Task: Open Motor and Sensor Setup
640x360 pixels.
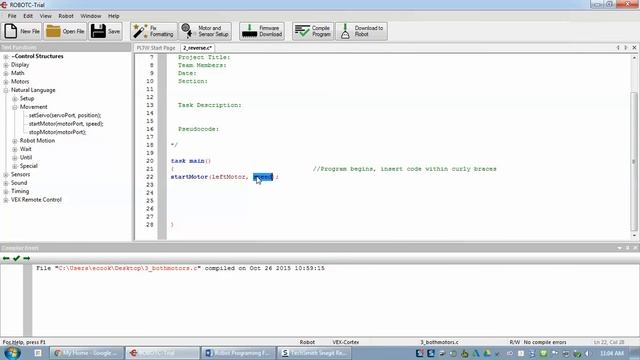Action: coord(205,31)
